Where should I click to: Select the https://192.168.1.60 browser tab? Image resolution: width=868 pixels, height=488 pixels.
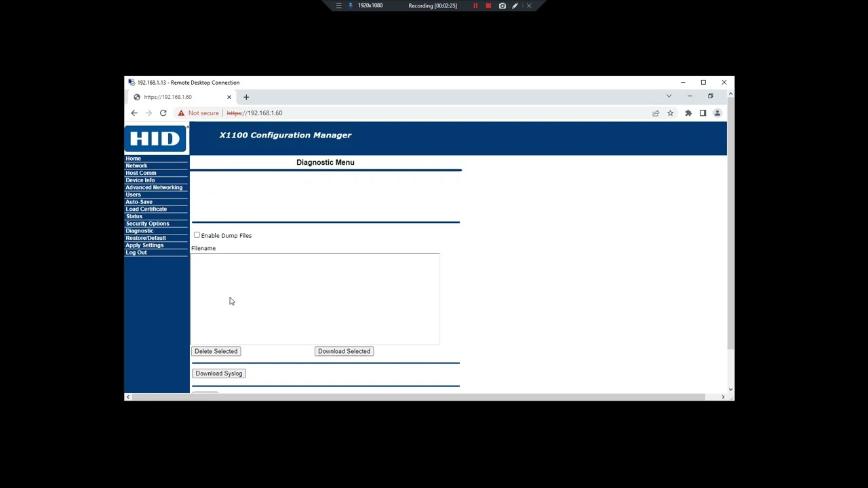[182, 97]
